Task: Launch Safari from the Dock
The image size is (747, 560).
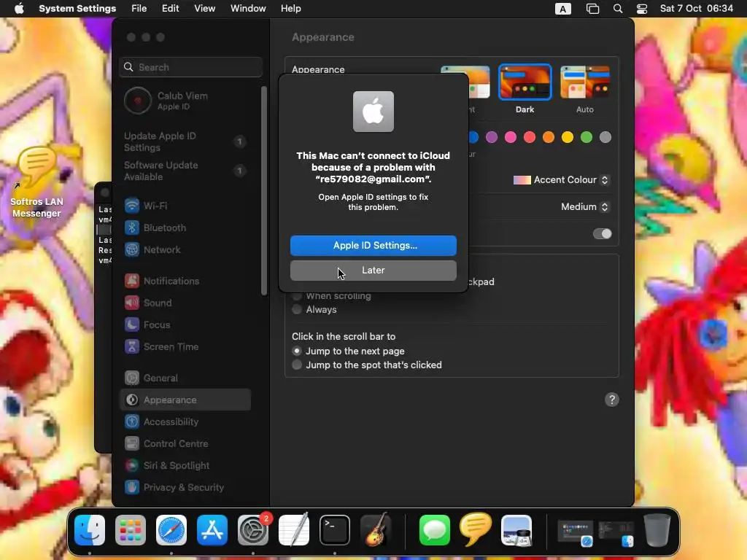Action: [x=171, y=530]
